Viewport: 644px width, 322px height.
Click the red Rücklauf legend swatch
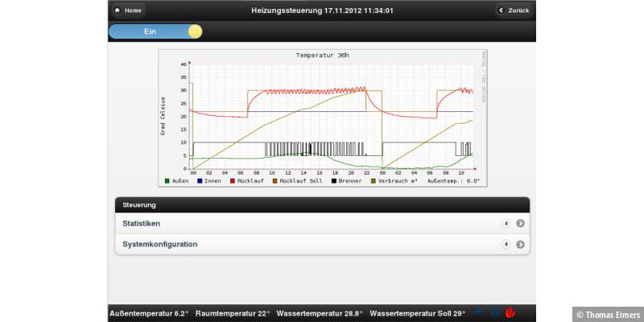click(233, 181)
